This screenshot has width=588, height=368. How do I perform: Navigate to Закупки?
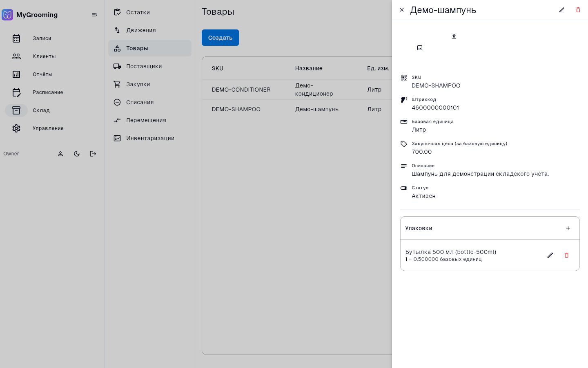150,84
